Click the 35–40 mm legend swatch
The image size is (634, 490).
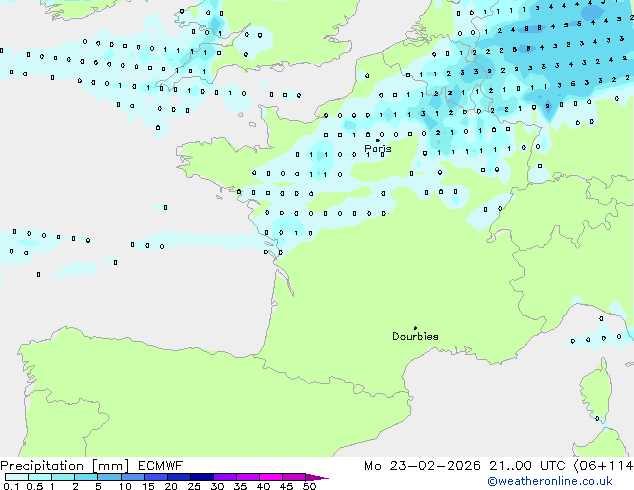[x=248, y=477]
